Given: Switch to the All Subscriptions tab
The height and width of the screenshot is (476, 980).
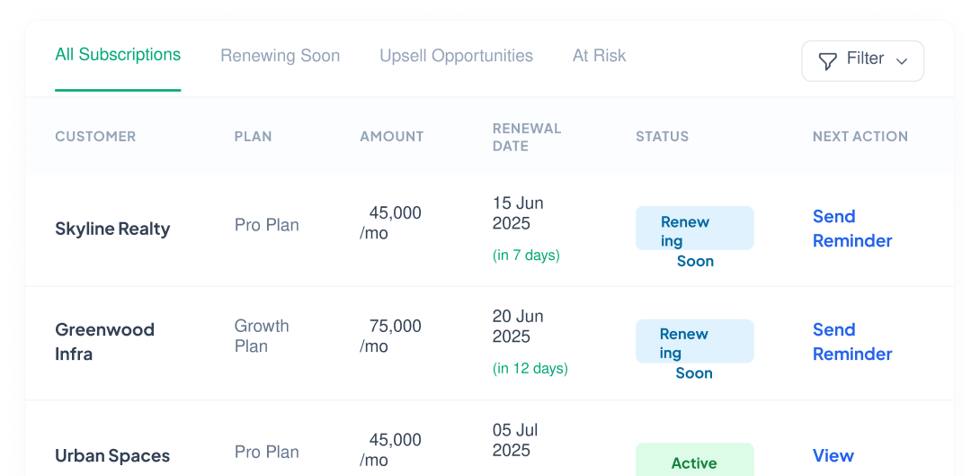Looking at the screenshot, I should pyautogui.click(x=118, y=55).
